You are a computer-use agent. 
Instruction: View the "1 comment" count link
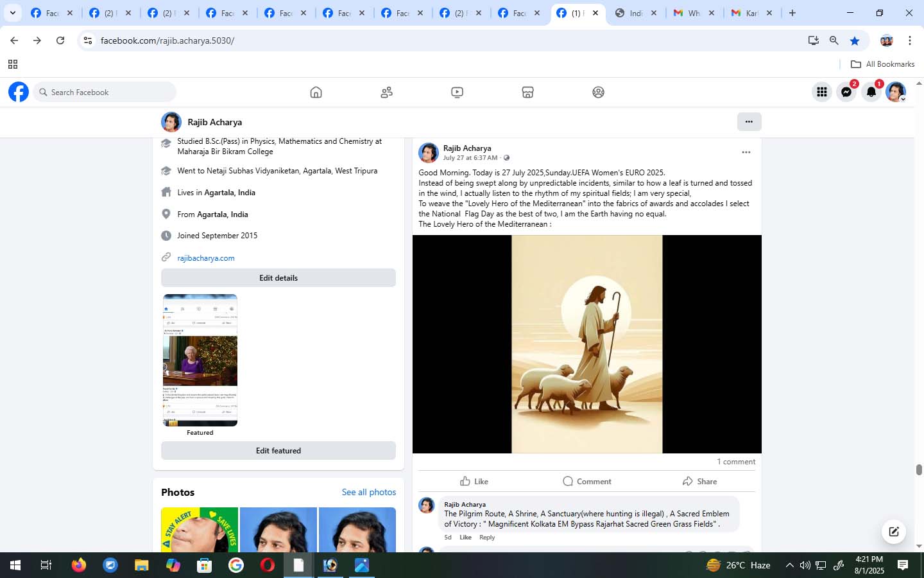click(x=736, y=462)
